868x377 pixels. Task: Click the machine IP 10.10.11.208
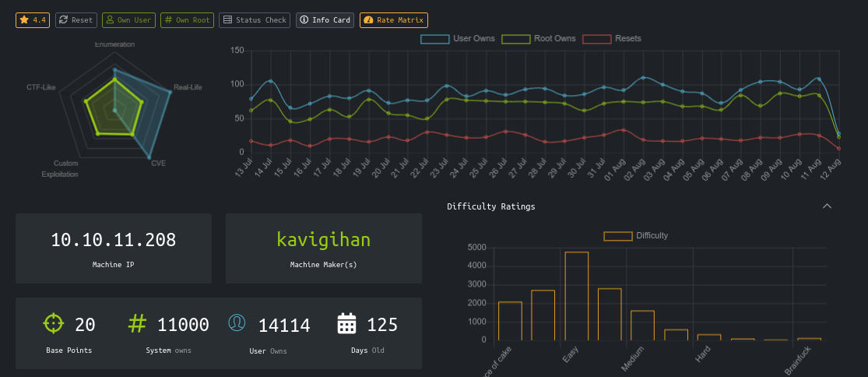113,240
